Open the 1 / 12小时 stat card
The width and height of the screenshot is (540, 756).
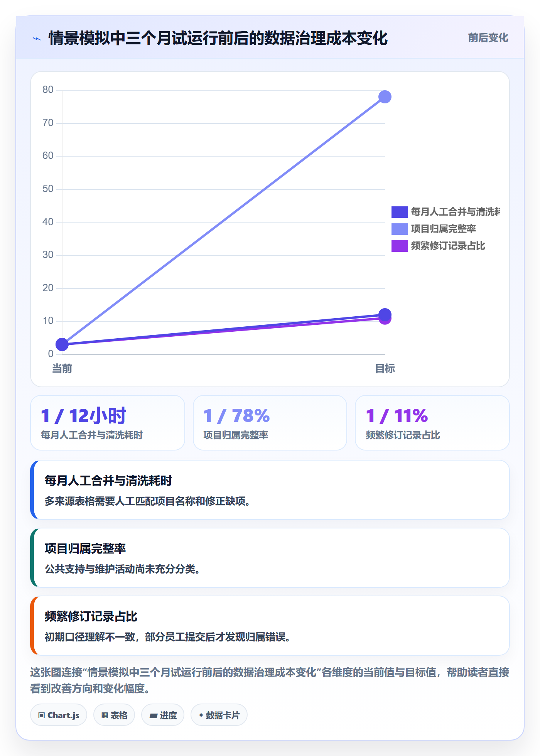[108, 423]
